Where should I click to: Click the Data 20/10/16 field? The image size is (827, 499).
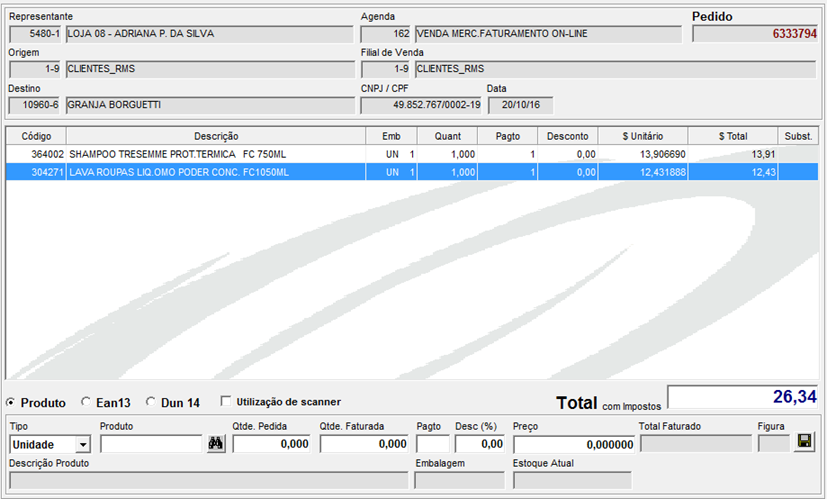pos(521,105)
